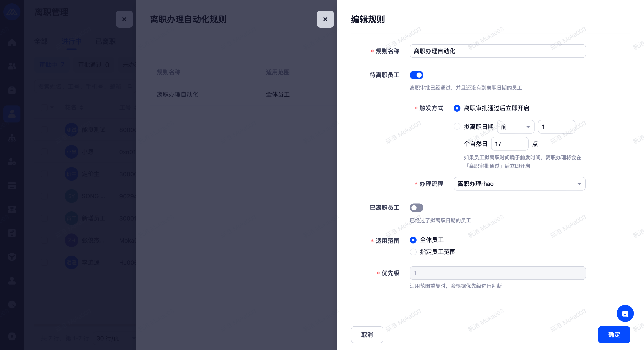Open the people group icon in sidebar

tap(12, 66)
